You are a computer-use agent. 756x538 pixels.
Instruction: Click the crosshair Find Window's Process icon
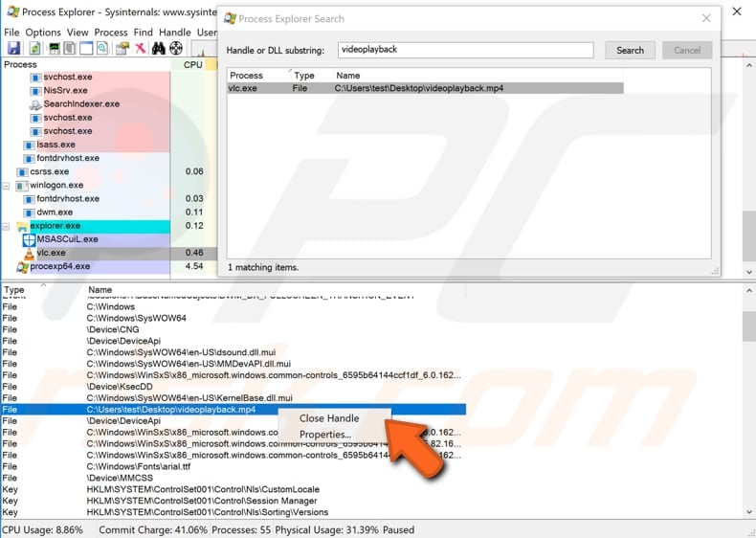click(176, 48)
